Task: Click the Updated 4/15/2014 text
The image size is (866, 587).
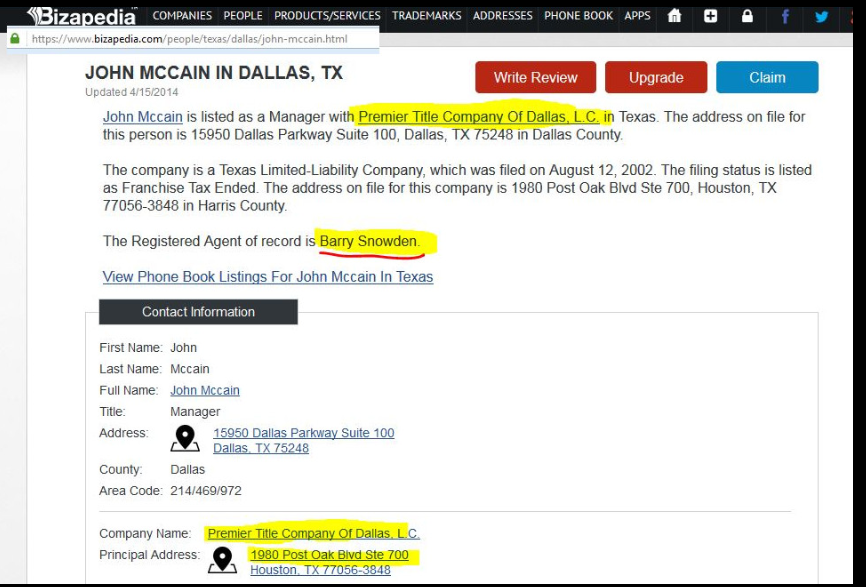Action: click(131, 92)
